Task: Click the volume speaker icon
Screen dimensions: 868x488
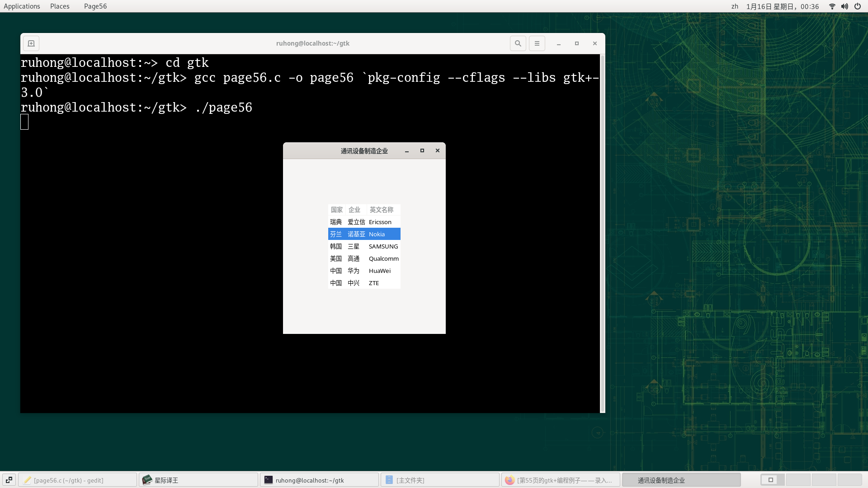Action: pyautogui.click(x=844, y=6)
